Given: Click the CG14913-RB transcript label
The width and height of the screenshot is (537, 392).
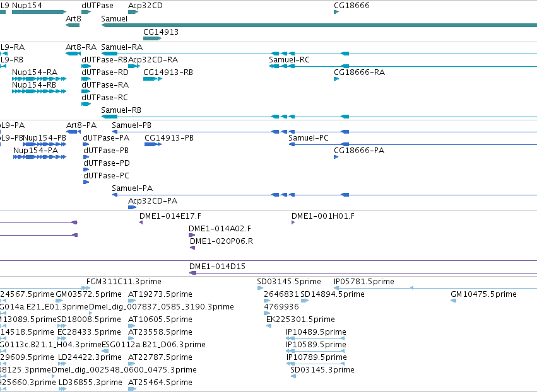Looking at the screenshot, I should point(168,72).
